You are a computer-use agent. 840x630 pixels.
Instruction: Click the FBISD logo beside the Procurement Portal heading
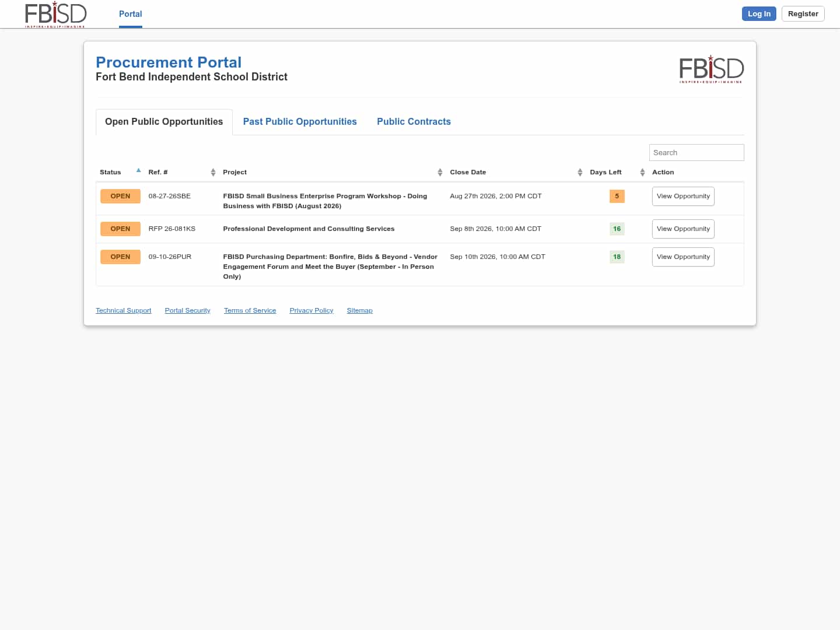pyautogui.click(x=712, y=69)
